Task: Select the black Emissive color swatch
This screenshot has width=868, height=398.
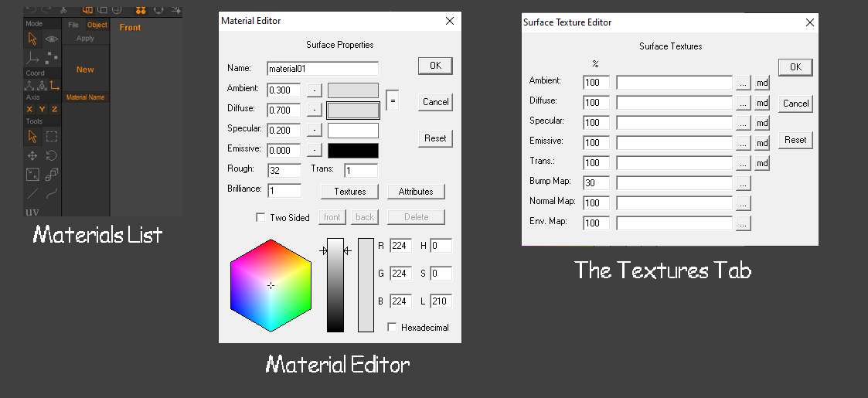Action: click(353, 151)
